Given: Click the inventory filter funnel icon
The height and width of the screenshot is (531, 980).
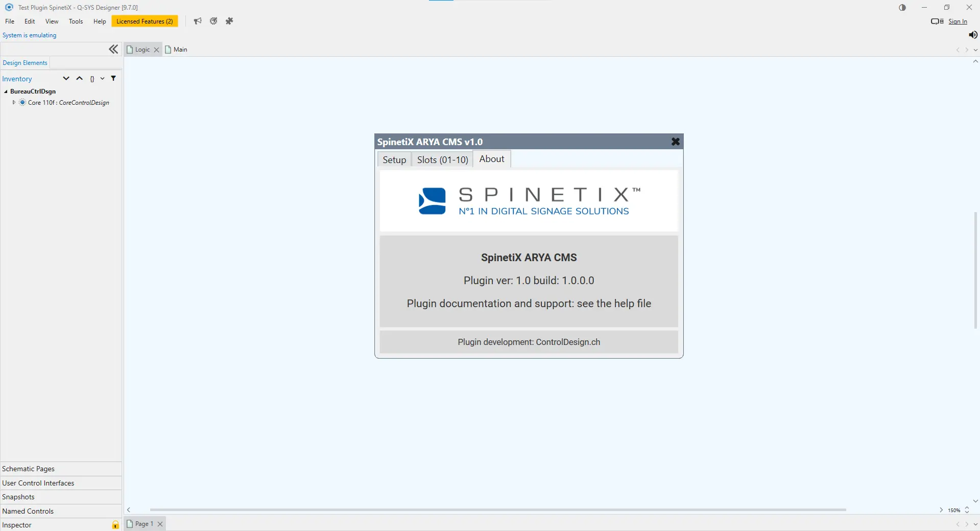Looking at the screenshot, I should pyautogui.click(x=113, y=78).
